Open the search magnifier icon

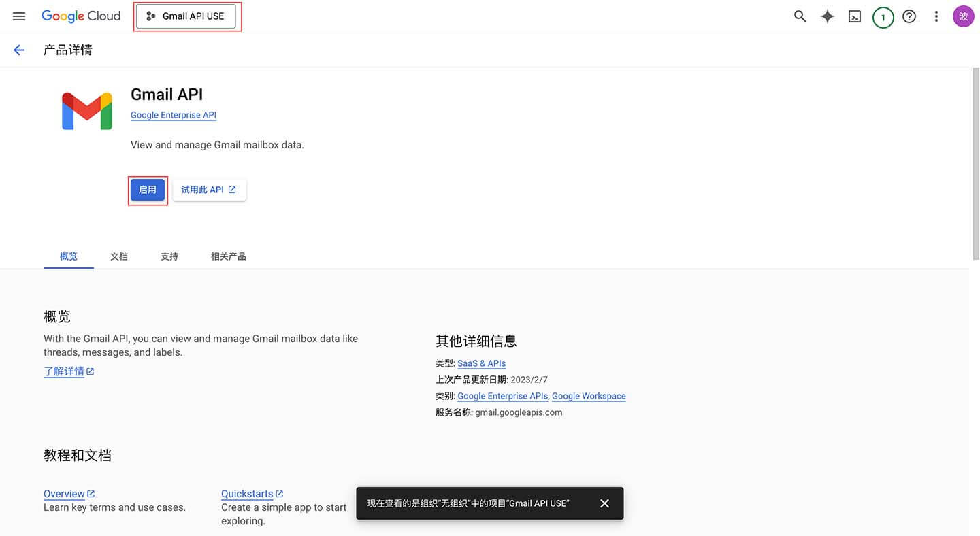(800, 16)
